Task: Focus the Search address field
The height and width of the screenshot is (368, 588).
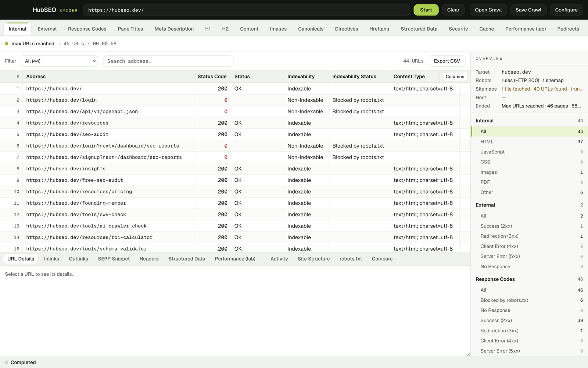Action: pos(168,61)
